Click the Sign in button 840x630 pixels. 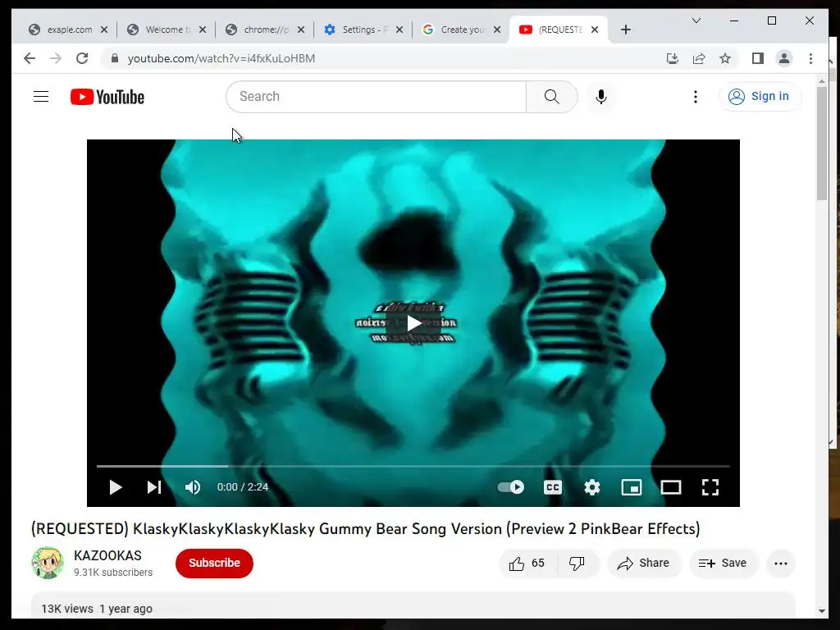coord(760,97)
